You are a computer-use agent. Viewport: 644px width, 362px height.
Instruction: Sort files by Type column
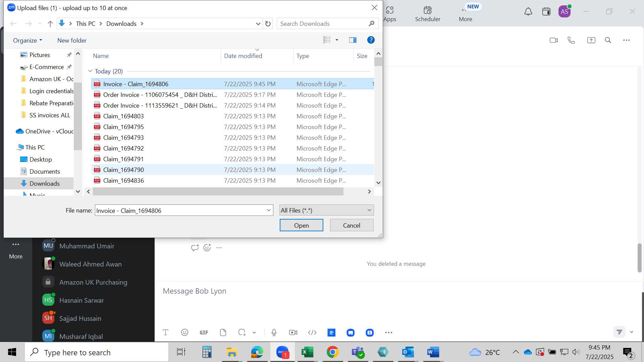[303, 56]
